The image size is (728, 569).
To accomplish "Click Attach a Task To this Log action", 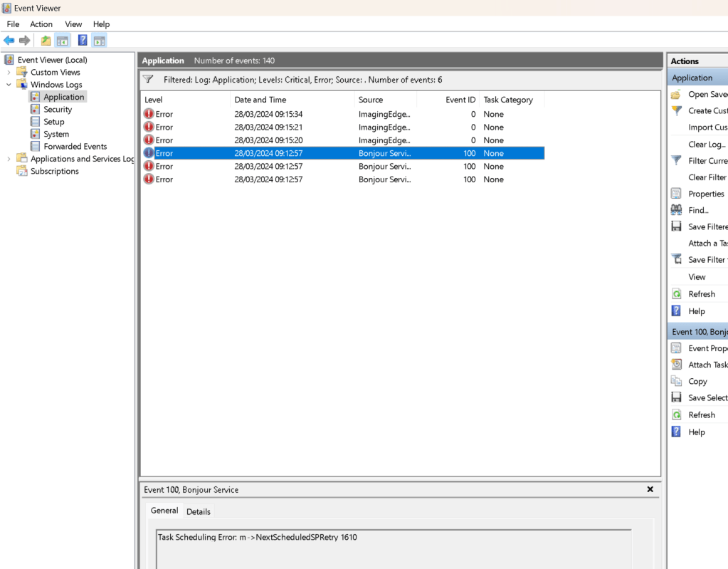I will (707, 244).
